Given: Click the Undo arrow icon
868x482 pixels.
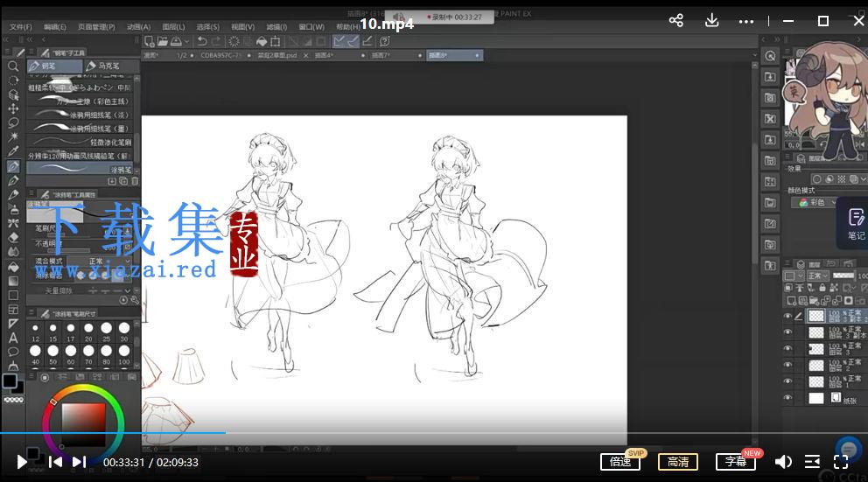Looking at the screenshot, I should pyautogui.click(x=202, y=41).
